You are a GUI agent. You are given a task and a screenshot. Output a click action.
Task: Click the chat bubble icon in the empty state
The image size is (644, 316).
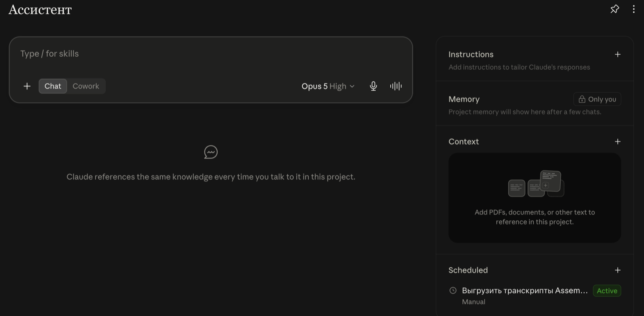tap(211, 152)
